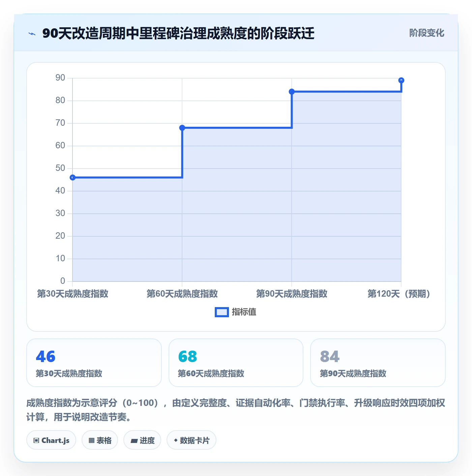472x476 pixels.
Task: Click the chart data point at value 84
Action: pos(292,92)
